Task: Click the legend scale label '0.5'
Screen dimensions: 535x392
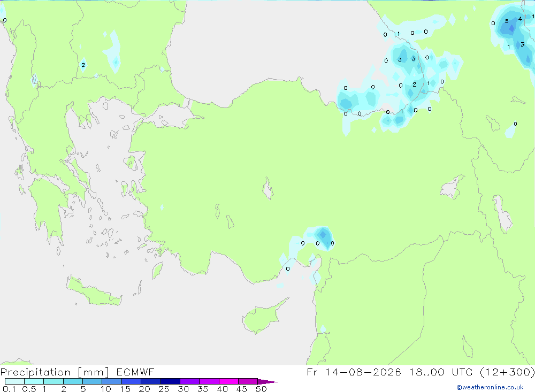Action: (x=29, y=389)
